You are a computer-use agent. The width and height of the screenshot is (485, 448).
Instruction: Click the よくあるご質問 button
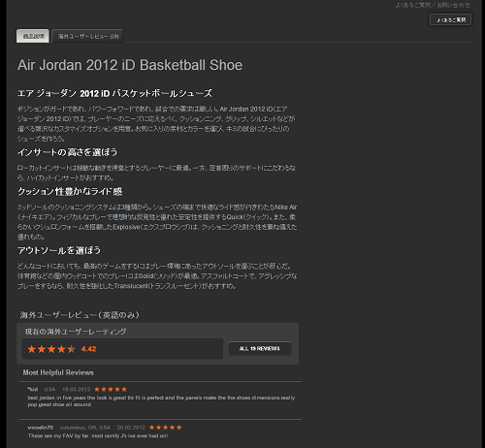pyautogui.click(x=450, y=19)
